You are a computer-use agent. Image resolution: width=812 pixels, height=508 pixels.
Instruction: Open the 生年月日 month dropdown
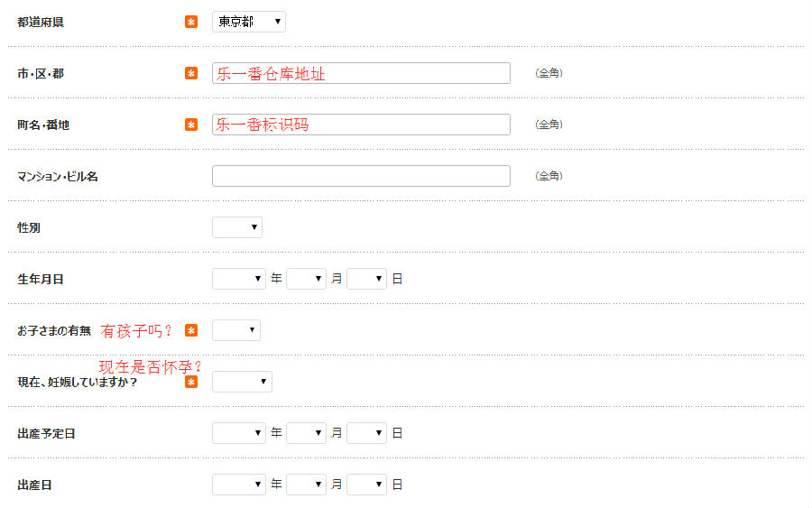[306, 279]
